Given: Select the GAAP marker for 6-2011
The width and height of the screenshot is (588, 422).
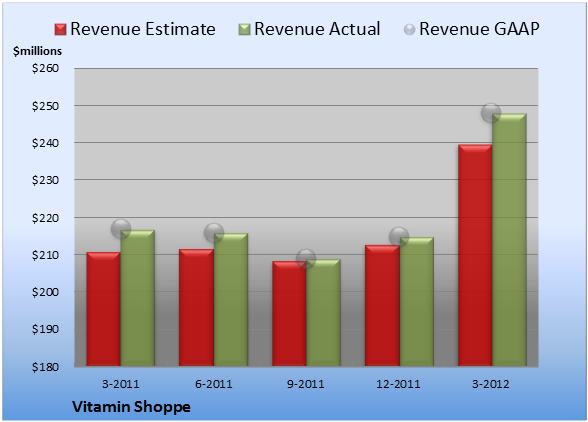Looking at the screenshot, I should point(214,233).
